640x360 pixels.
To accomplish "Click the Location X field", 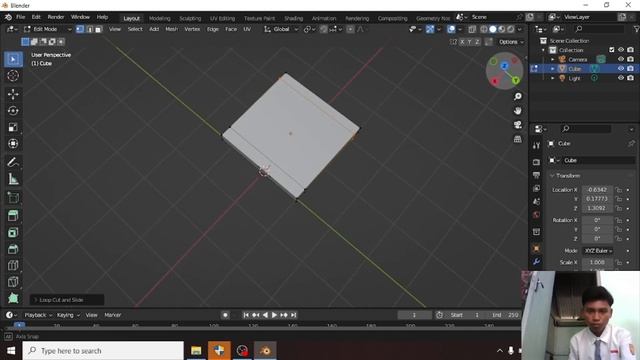I will click(x=598, y=190).
